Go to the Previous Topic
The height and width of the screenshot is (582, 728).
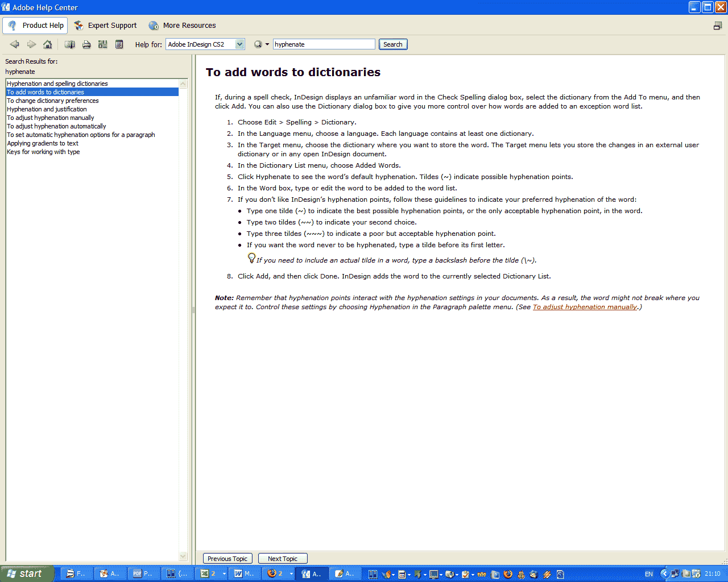pos(227,559)
